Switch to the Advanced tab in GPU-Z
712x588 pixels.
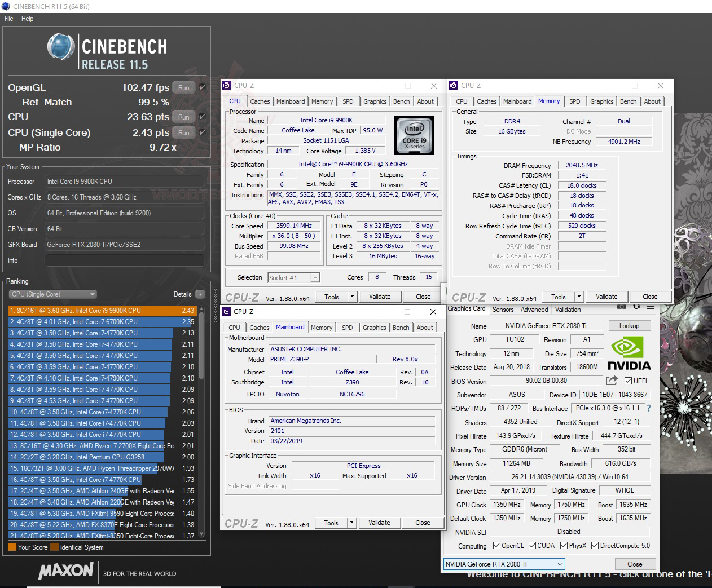pyautogui.click(x=534, y=310)
